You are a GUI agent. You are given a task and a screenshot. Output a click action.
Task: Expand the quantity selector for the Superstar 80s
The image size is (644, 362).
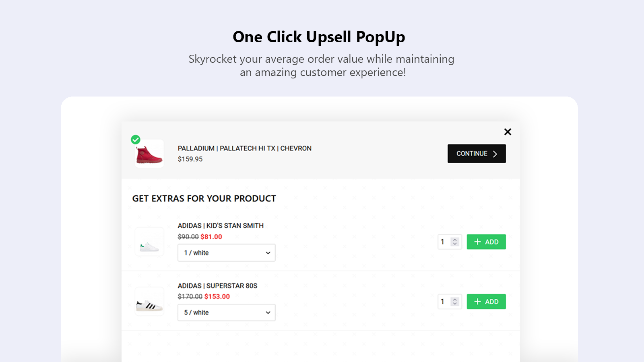click(450, 301)
